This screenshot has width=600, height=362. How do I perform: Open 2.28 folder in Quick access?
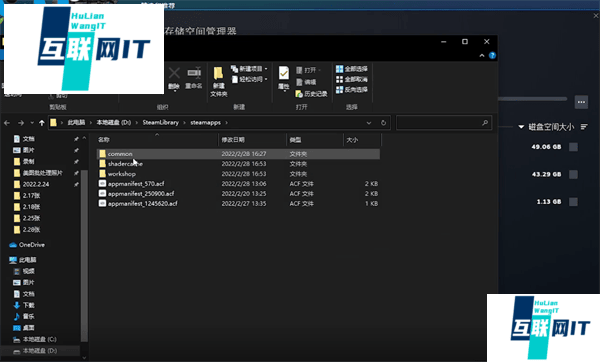point(27,230)
